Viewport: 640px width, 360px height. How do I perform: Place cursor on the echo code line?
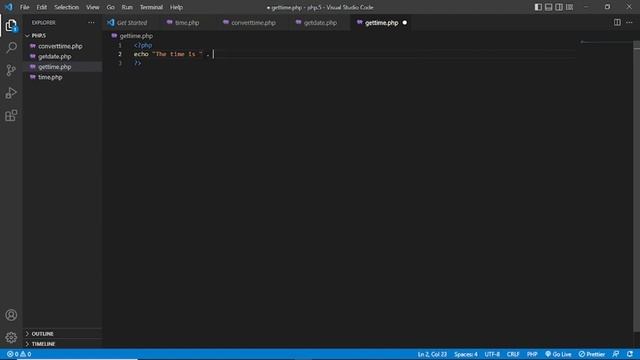pos(173,54)
